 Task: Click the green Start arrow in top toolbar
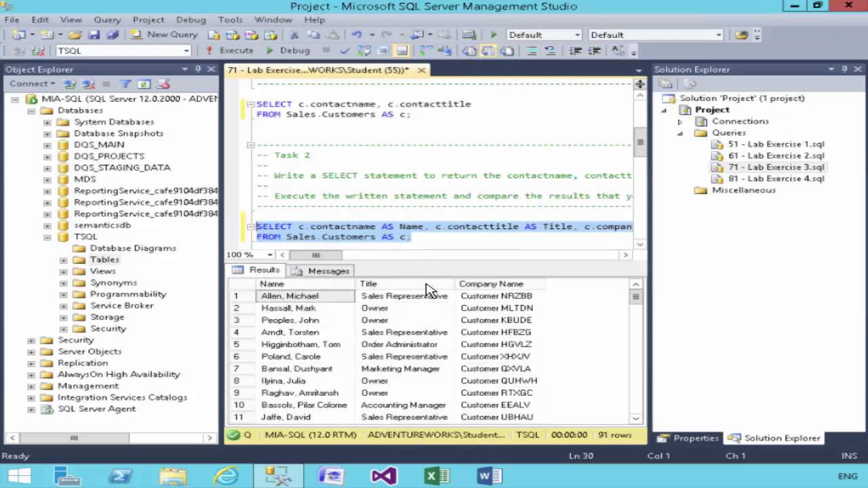[x=494, y=35]
